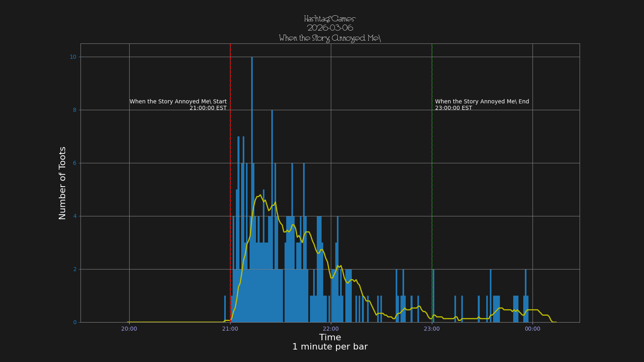Screen dimensions: 644x362
Task: Select the '1 minute per bar' caption
Action: click(330, 347)
